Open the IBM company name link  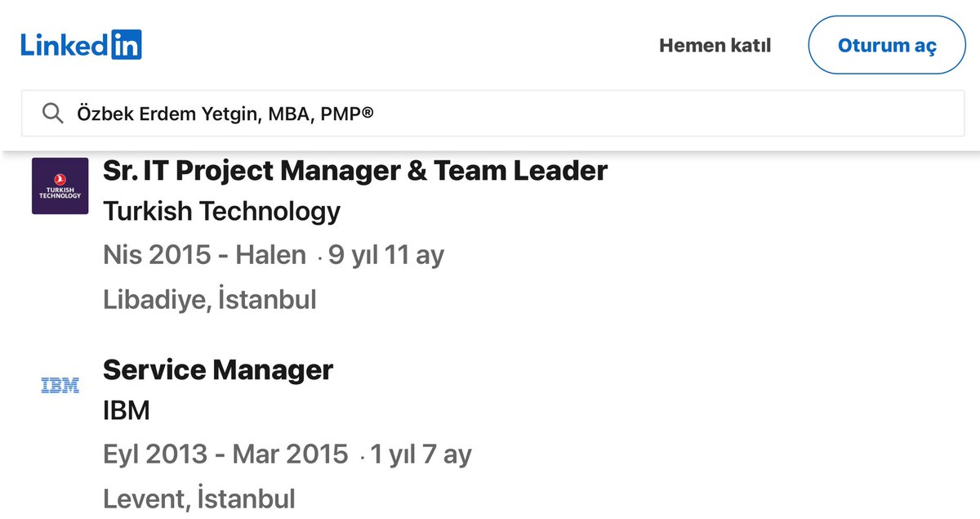pos(127,410)
